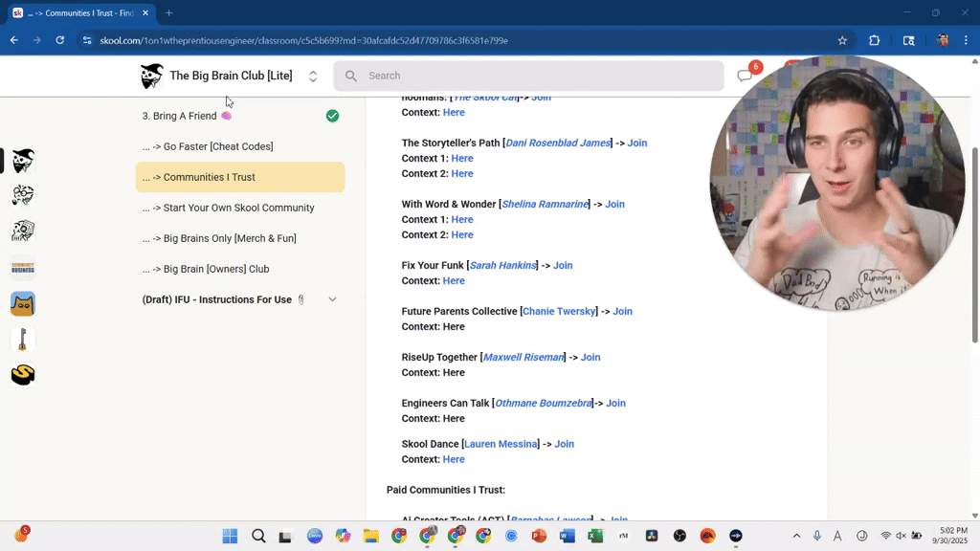Open Go Faster [Cheat Codes] lesson
Viewport: 980px width, 551px height.
coord(240,146)
